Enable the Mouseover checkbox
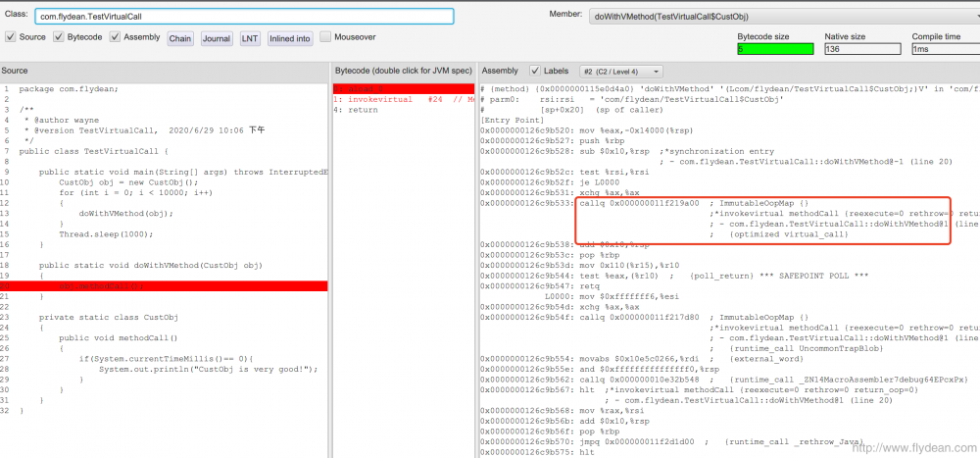 325,37
